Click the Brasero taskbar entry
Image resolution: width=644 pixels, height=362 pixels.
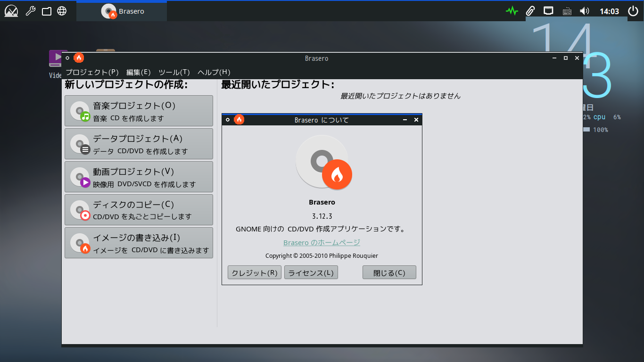pyautogui.click(x=122, y=11)
